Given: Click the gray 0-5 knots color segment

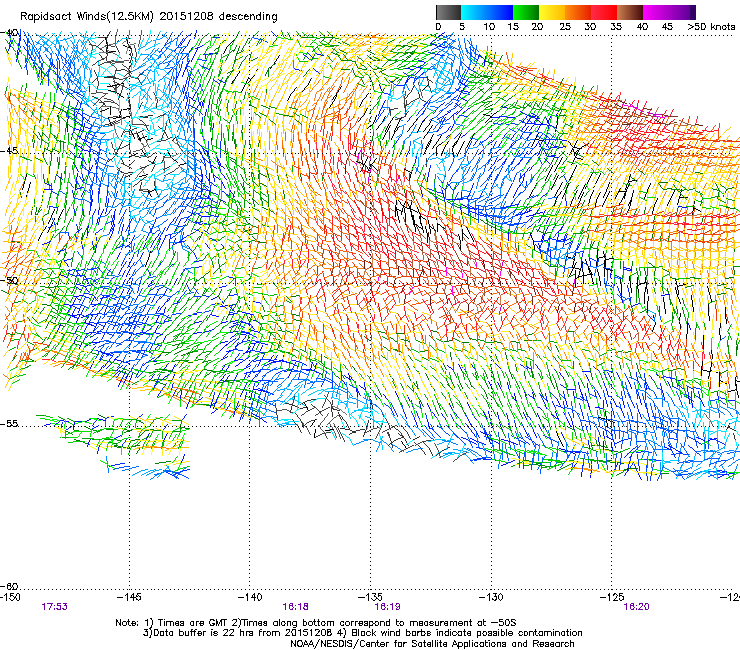Looking at the screenshot, I should pos(448,12).
